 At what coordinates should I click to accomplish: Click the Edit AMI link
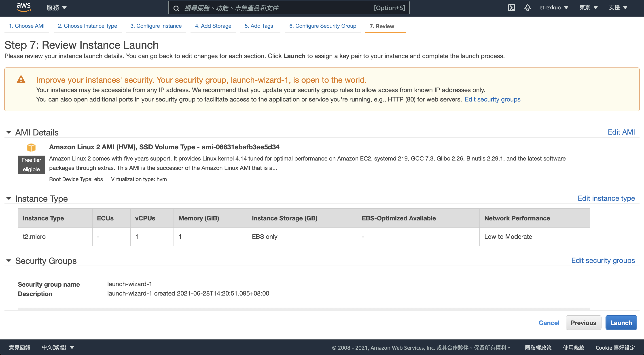[621, 132]
